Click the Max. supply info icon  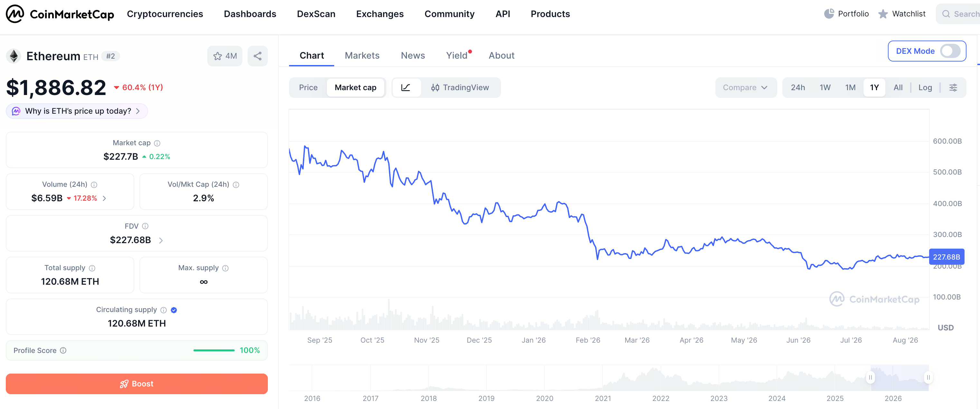tap(225, 268)
